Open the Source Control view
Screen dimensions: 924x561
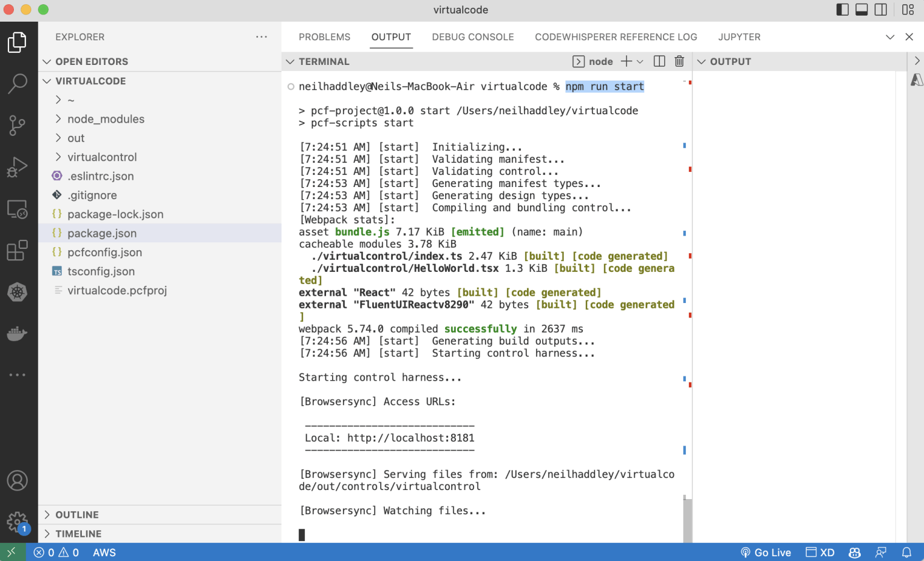[17, 125]
